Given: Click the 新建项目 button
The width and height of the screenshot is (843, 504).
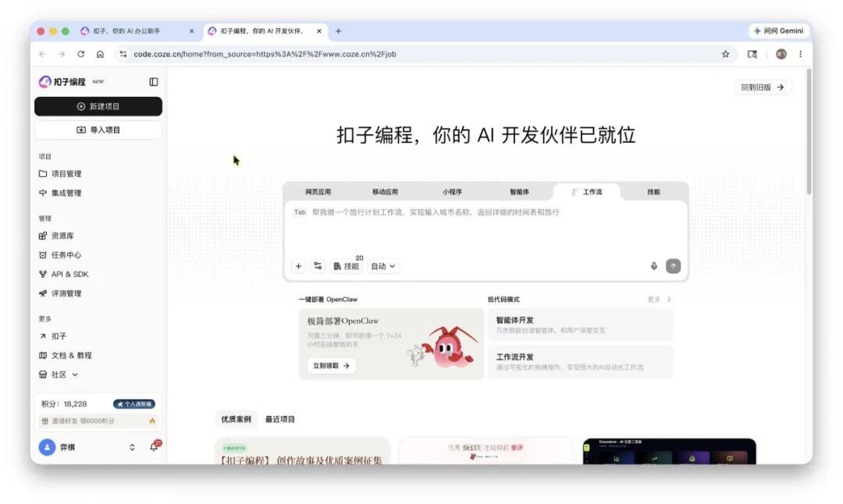Looking at the screenshot, I should click(x=98, y=106).
